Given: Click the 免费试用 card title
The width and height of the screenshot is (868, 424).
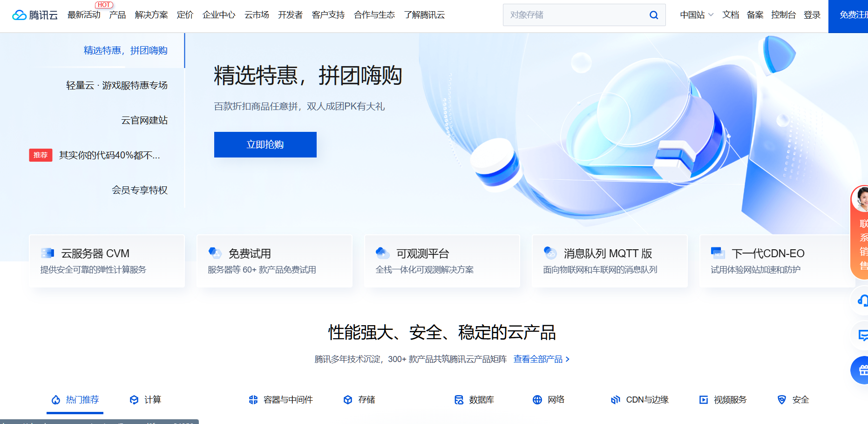Looking at the screenshot, I should point(250,253).
